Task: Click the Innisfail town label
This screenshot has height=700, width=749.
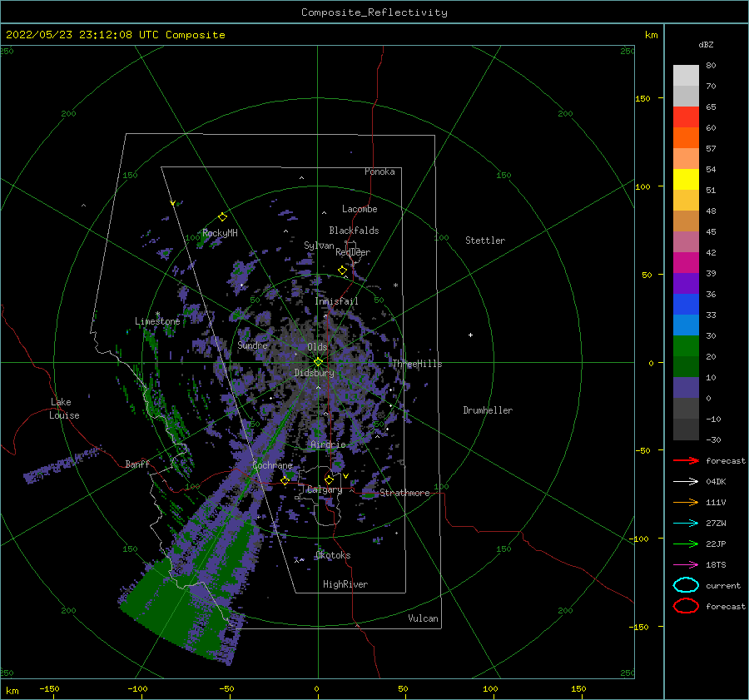Action: tap(336, 301)
